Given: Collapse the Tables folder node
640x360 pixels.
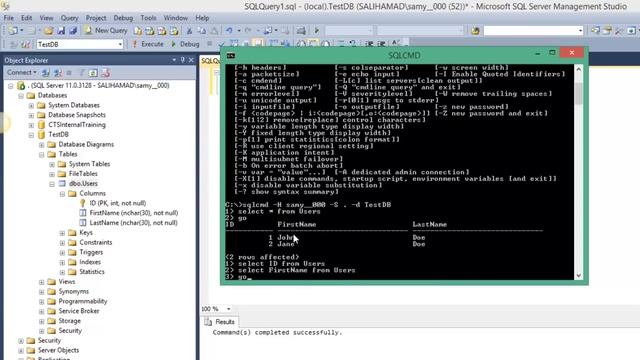Looking at the screenshot, I should (42, 154).
